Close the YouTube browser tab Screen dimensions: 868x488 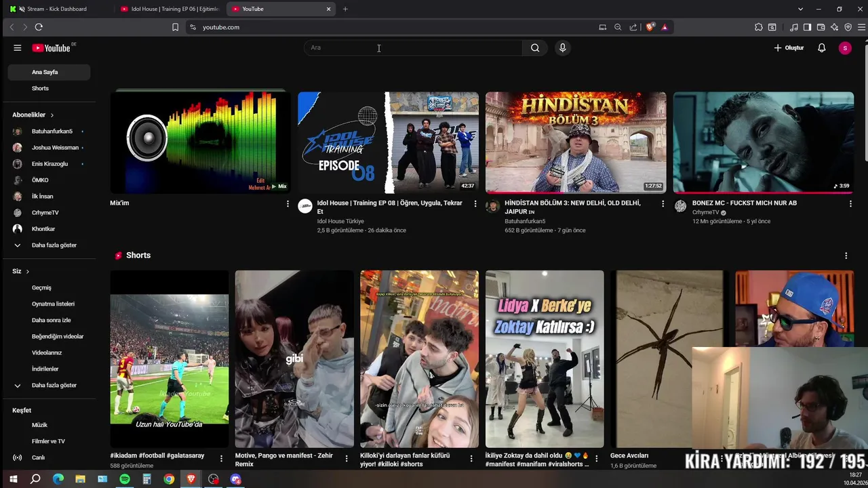point(329,9)
